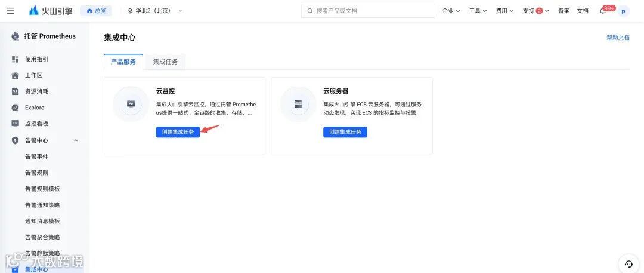Open the 帮助文档 link

[618, 38]
